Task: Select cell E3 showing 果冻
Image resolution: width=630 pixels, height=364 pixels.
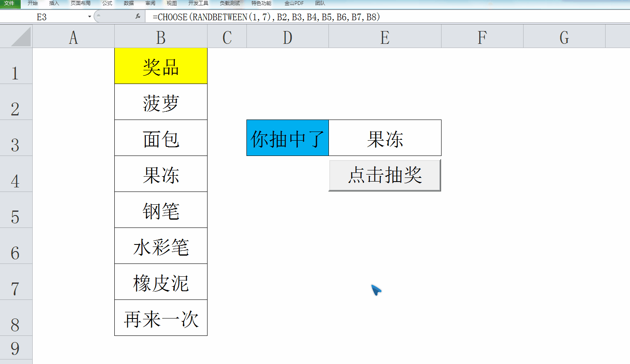Action: tap(385, 138)
